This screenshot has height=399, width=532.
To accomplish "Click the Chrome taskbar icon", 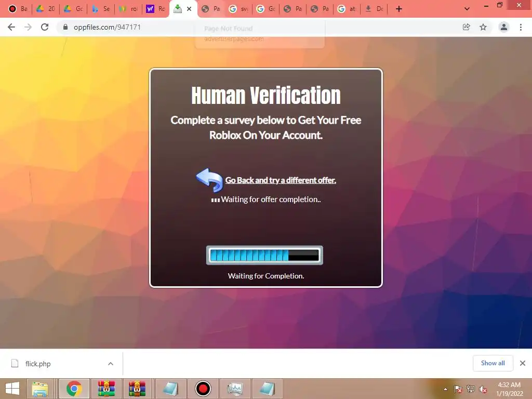I will (74, 389).
